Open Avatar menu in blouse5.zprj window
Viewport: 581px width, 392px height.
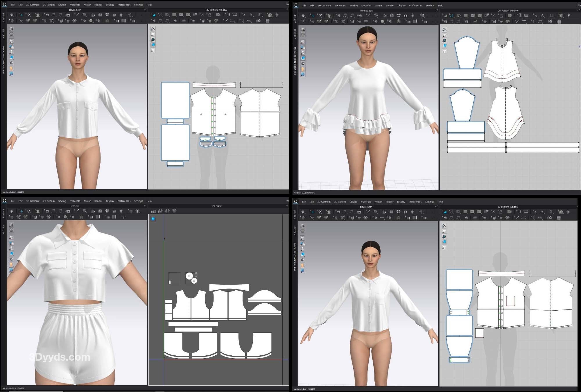point(379,6)
